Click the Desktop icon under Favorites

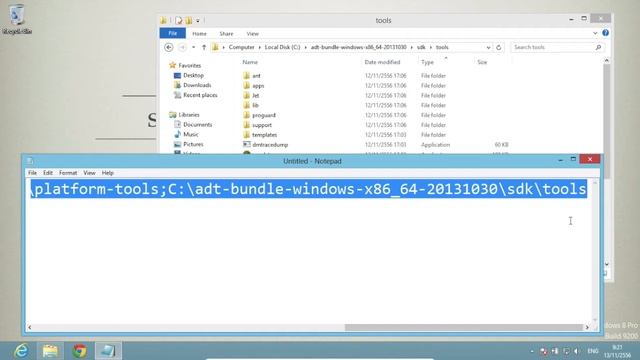click(177, 76)
